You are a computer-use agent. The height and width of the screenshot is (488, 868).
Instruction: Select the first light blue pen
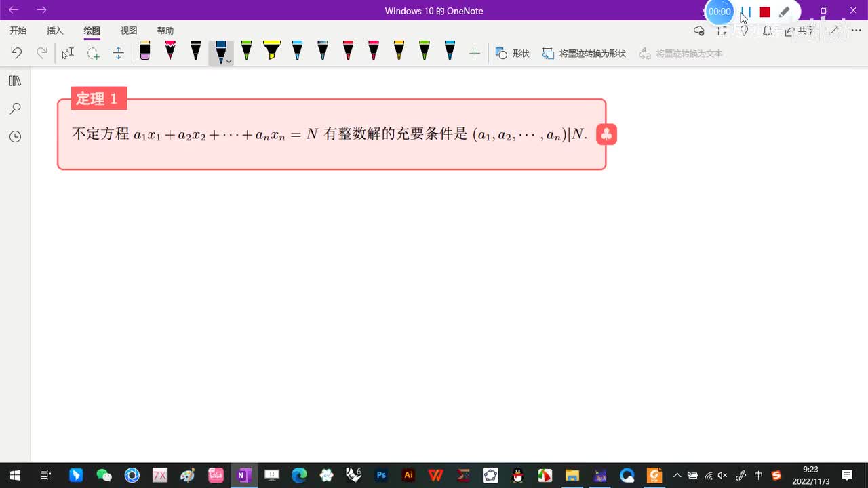coord(297,51)
